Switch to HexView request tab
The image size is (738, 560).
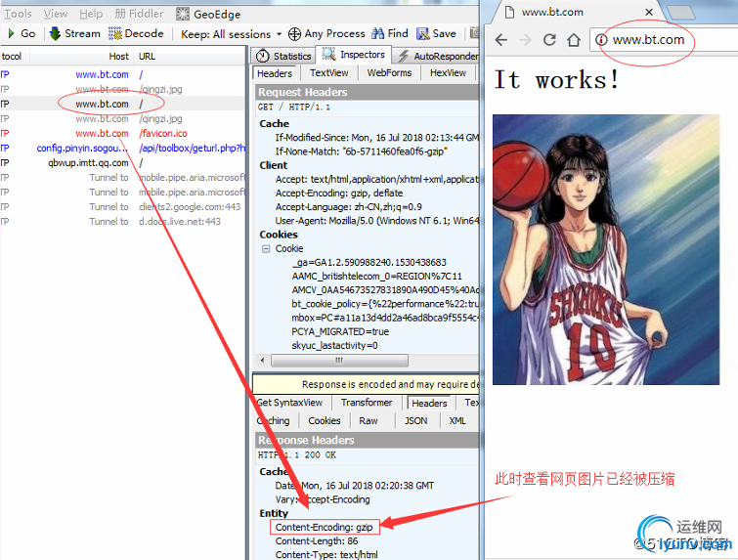point(448,73)
